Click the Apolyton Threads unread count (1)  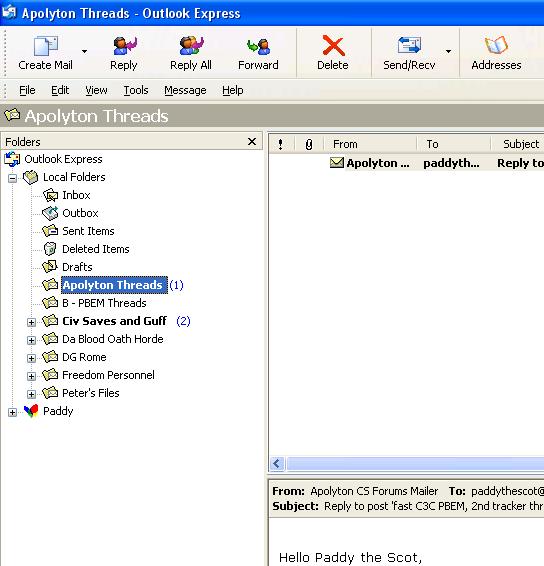point(177,285)
